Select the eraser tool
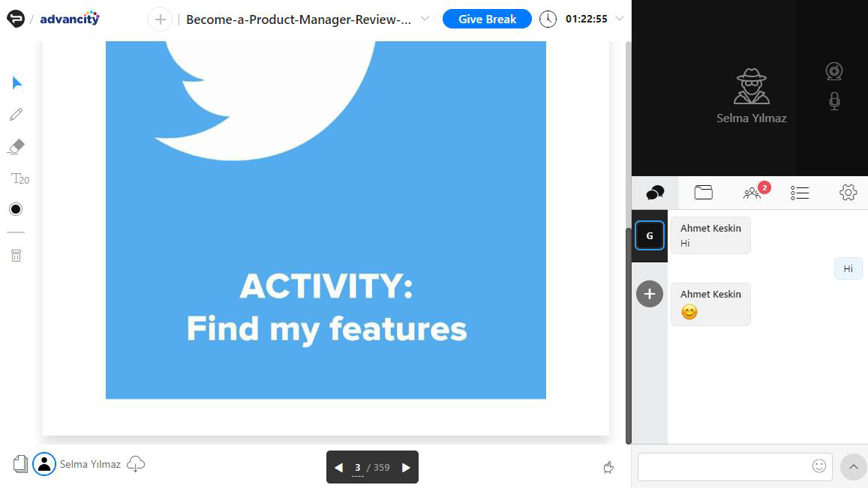Viewport: 868px width, 488px height. (x=16, y=147)
